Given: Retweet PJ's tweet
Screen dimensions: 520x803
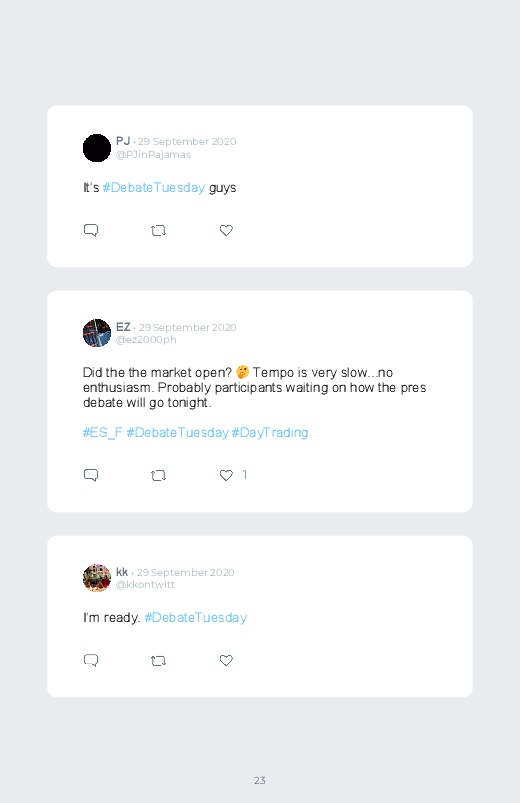Looking at the screenshot, I should [158, 231].
